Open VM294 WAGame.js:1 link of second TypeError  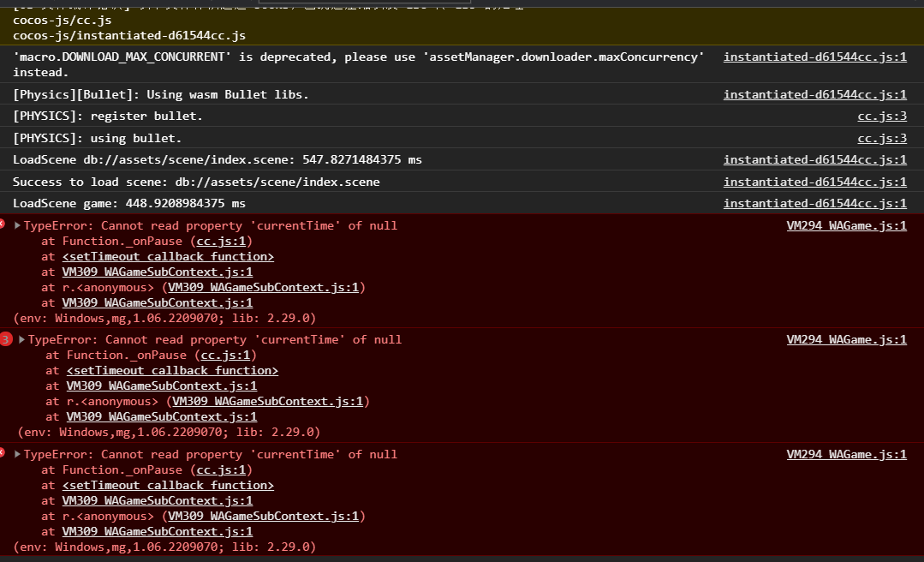click(846, 340)
